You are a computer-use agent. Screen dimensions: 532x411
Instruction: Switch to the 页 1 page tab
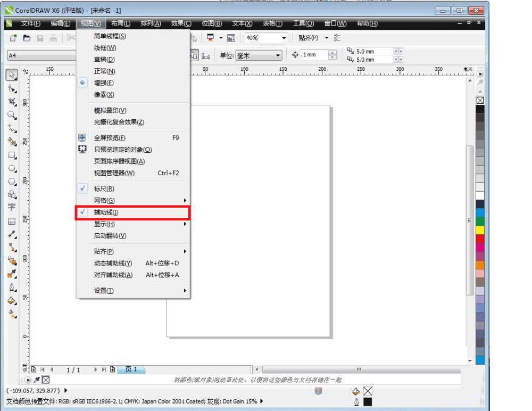(x=131, y=369)
